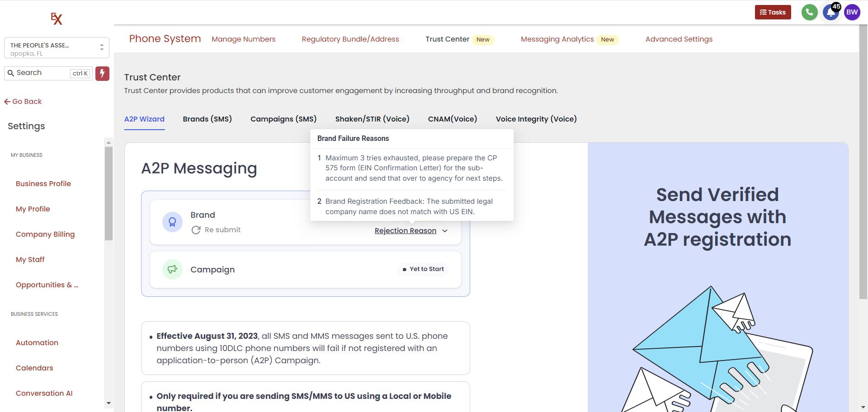Open the Campaigns (SMS) tab

point(283,119)
